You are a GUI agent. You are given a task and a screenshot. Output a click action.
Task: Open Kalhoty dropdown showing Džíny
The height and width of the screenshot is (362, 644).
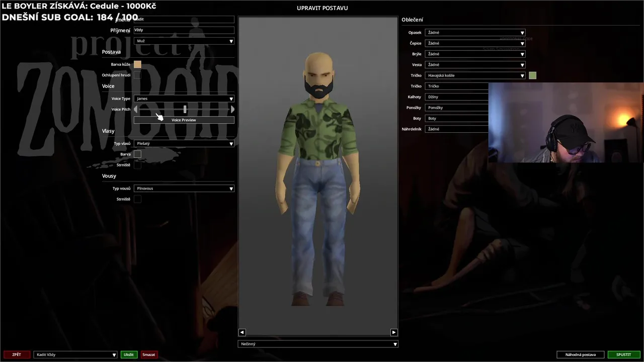[456, 97]
